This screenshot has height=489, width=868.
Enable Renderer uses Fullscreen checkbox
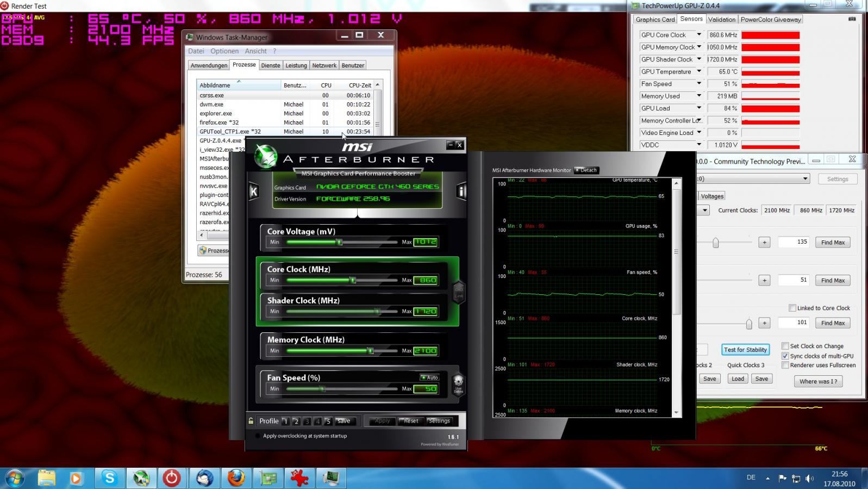pyautogui.click(x=785, y=365)
